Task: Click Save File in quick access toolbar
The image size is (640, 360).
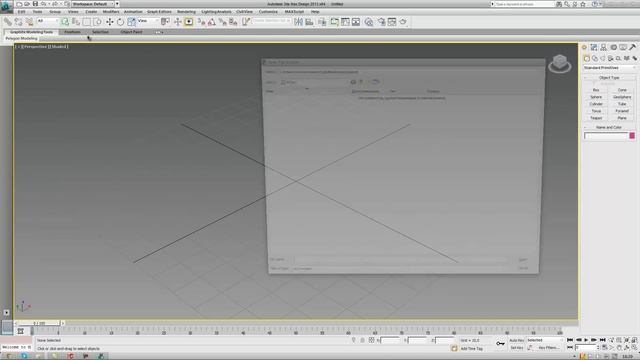Action: (35, 4)
